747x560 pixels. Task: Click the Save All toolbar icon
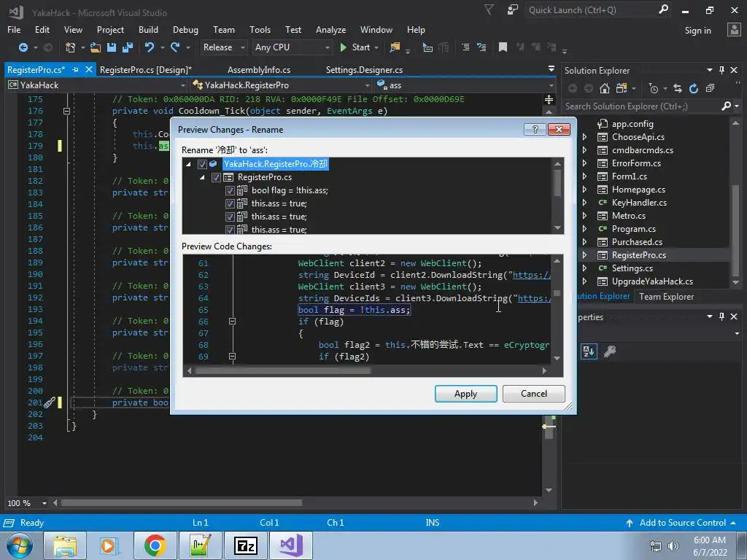click(x=128, y=47)
